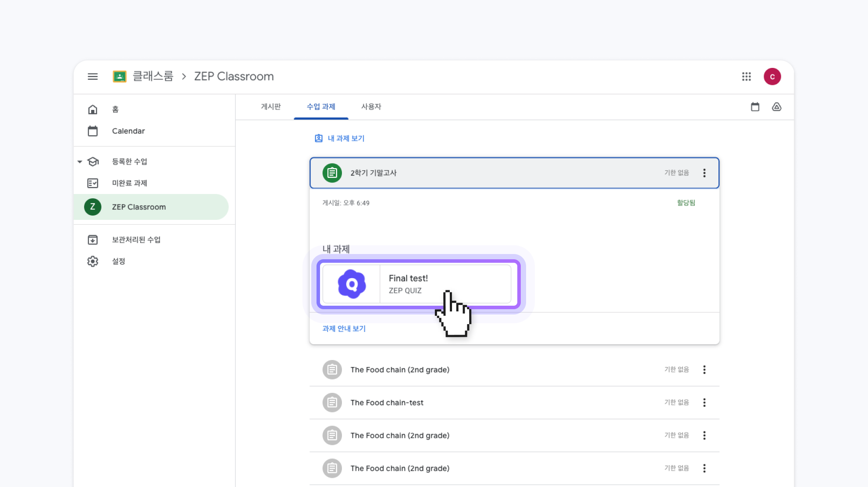This screenshot has width=868, height=487.
Task: Click the account avatar C
Action: click(x=772, y=77)
